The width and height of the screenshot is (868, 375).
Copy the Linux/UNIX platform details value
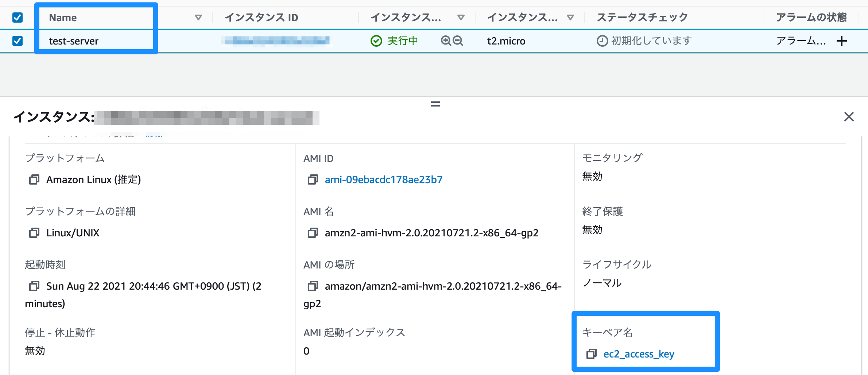tap(34, 233)
